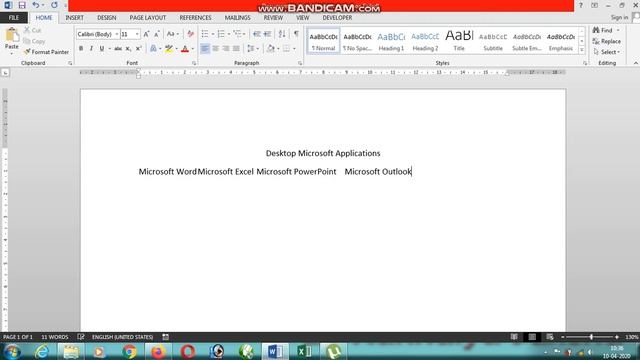Toggle superscript formatting
This screenshot has width=640, height=360.
pyautogui.click(x=139, y=49)
